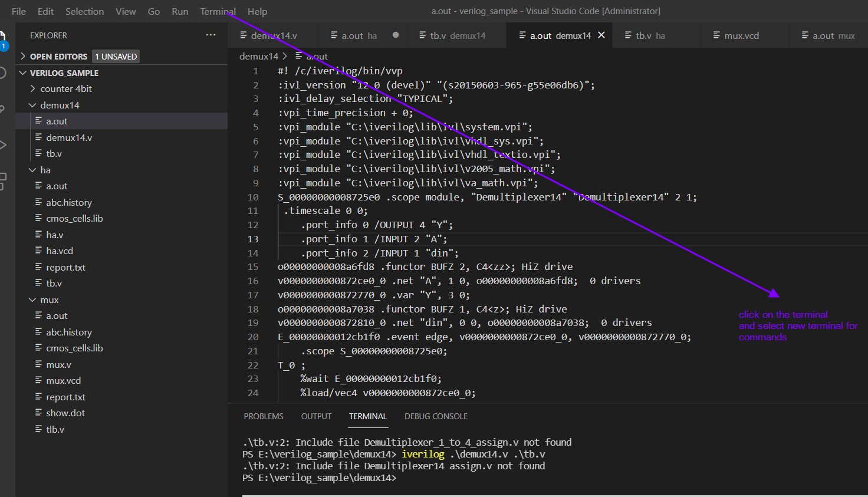
Task: Open the Run menu
Action: [x=180, y=11]
